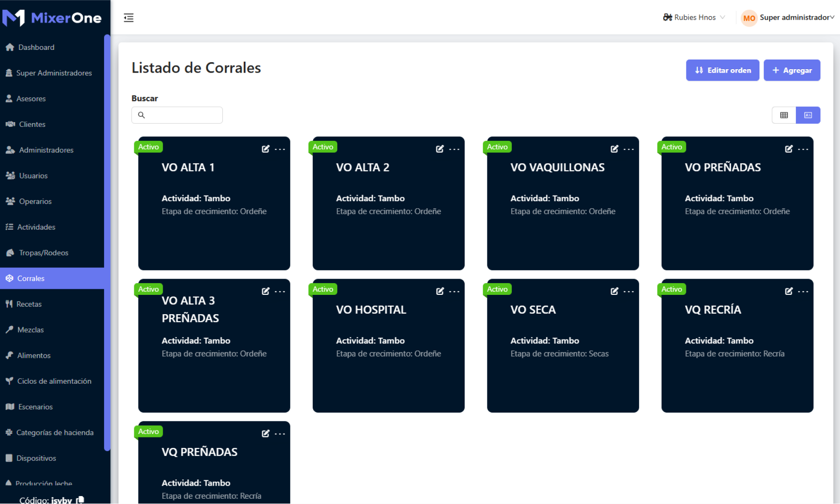
Task: Click the search magnifier icon
Action: (141, 115)
